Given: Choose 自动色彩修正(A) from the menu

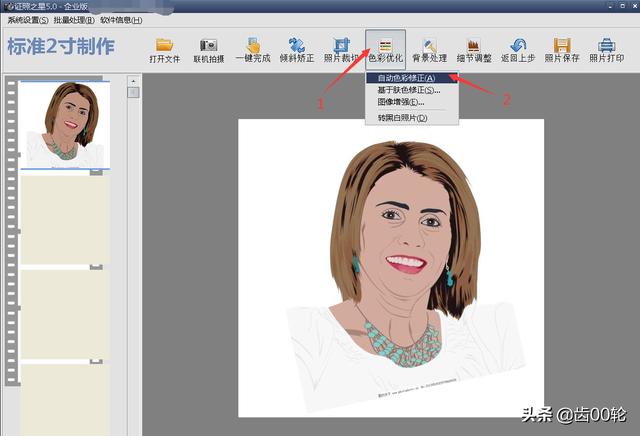Looking at the screenshot, I should coord(406,78).
